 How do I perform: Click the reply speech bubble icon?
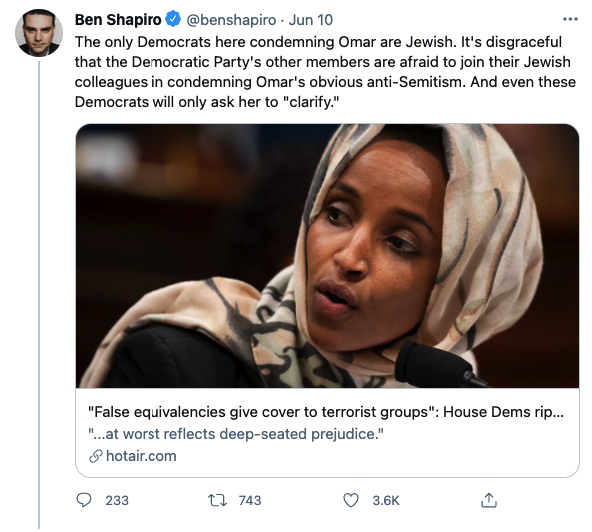pos(83,500)
